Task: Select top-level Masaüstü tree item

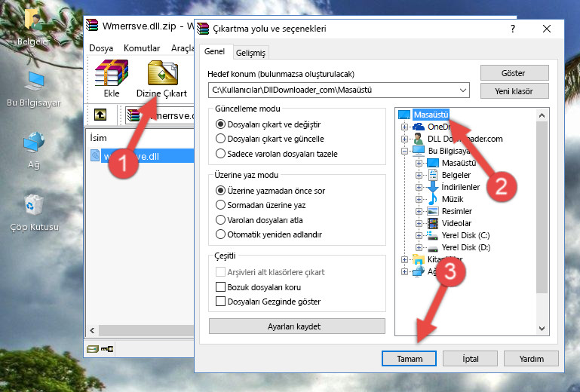Action: (x=431, y=115)
